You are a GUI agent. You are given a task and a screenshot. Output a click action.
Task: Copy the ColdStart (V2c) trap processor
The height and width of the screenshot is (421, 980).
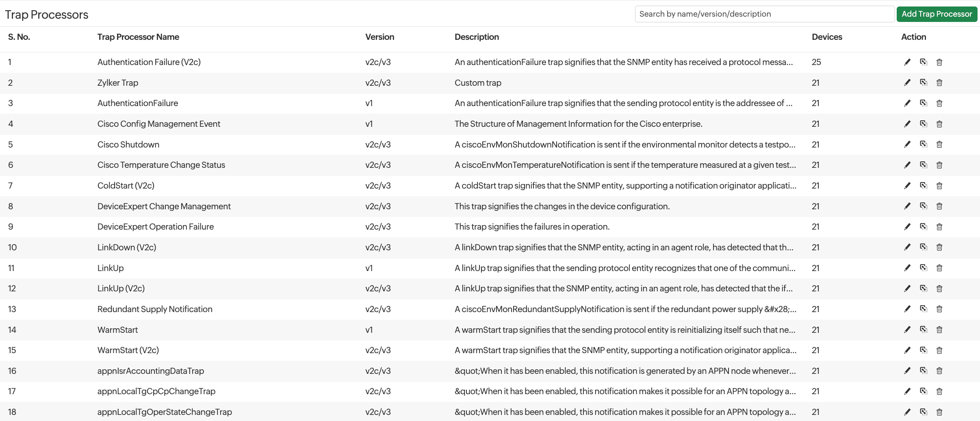point(924,186)
